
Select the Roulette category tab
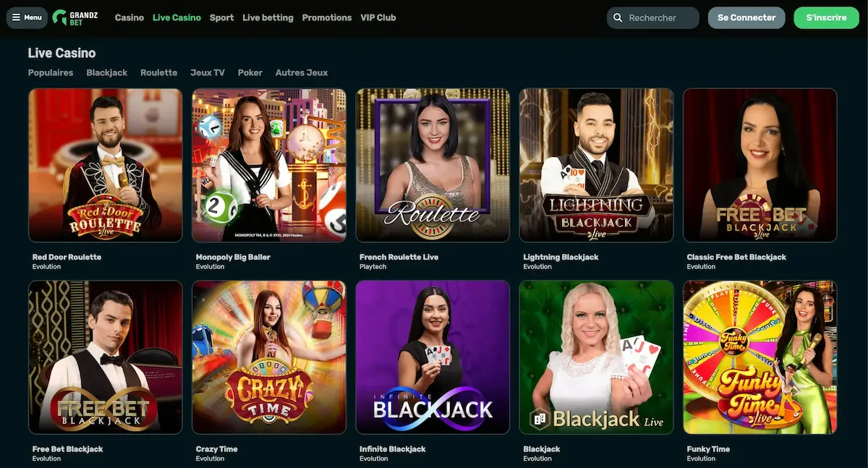click(x=159, y=72)
